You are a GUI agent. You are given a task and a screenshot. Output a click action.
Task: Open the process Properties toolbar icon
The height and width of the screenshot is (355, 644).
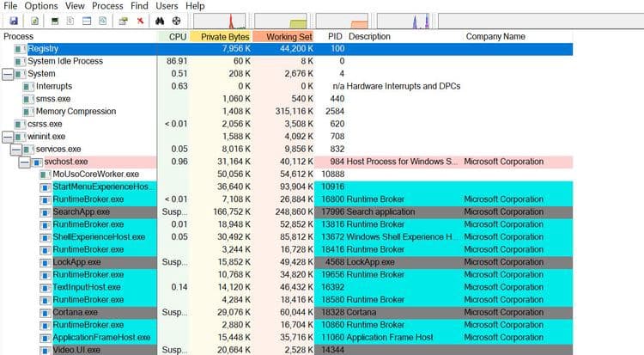123,21
